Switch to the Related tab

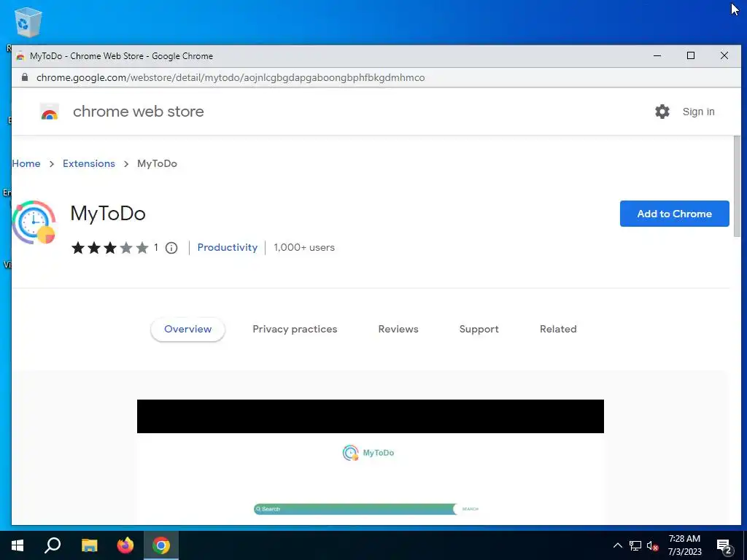[x=558, y=329]
